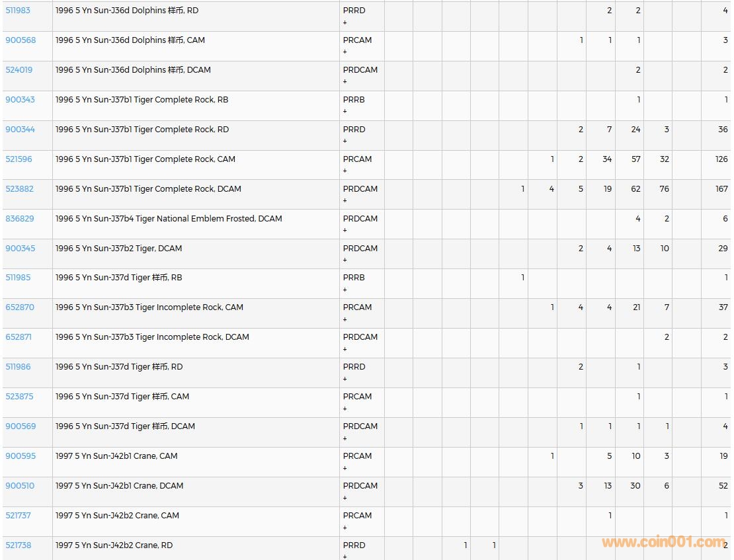Open the 900344 Tiger Complete Rock link

click(x=20, y=130)
